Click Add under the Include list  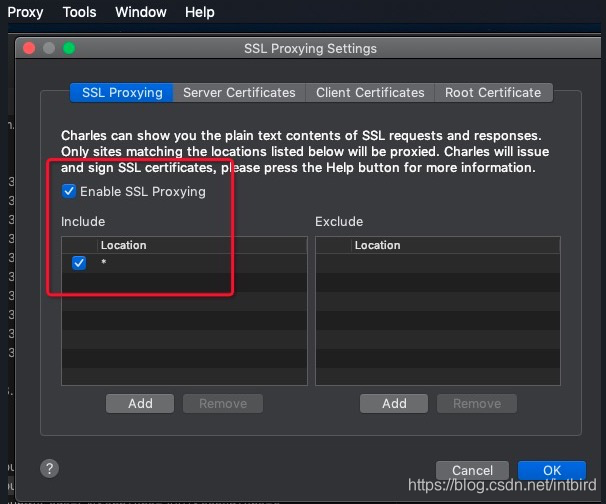(140, 404)
